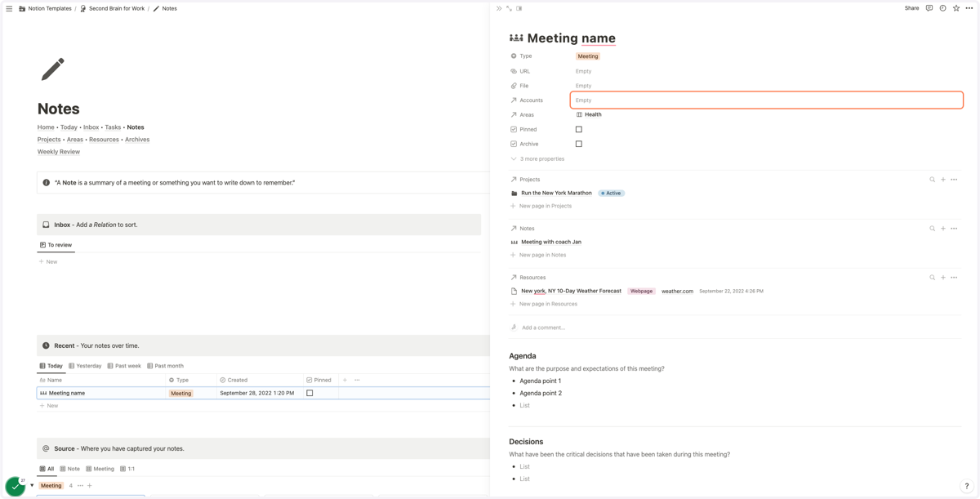980x499 pixels.
Task: Close the side peek panel arrows
Action: tap(499, 8)
